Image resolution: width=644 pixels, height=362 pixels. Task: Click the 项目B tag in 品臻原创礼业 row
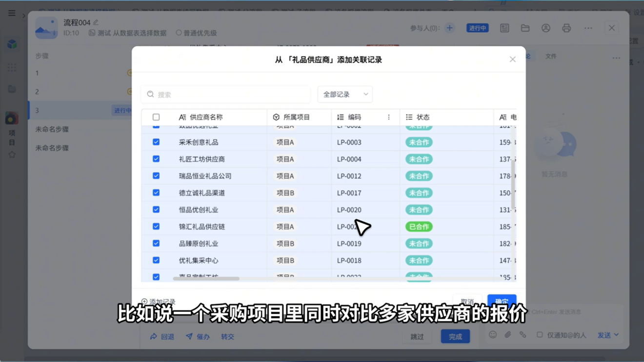(285, 244)
